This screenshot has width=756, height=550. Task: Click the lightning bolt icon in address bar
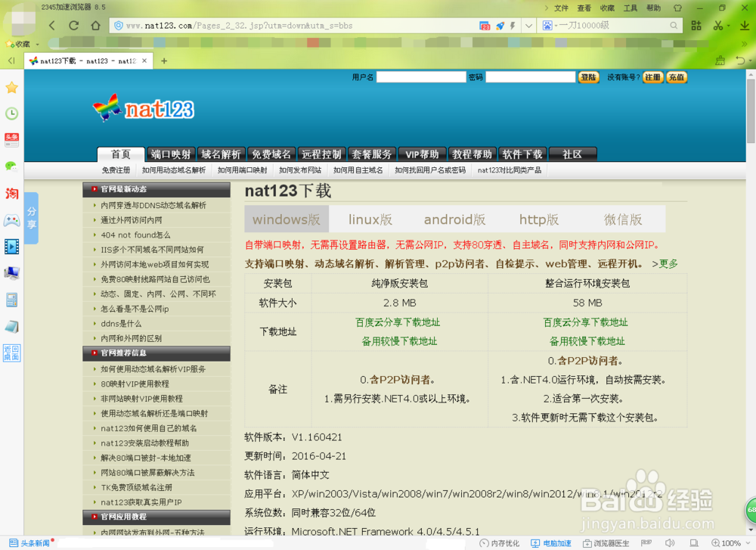[512, 26]
